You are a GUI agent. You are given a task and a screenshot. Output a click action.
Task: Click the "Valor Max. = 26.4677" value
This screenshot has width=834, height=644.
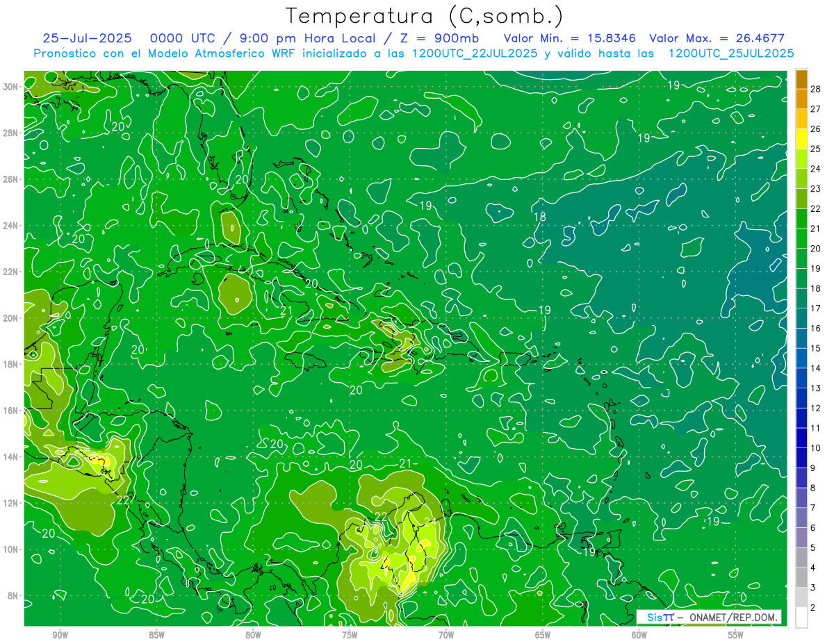(718, 38)
